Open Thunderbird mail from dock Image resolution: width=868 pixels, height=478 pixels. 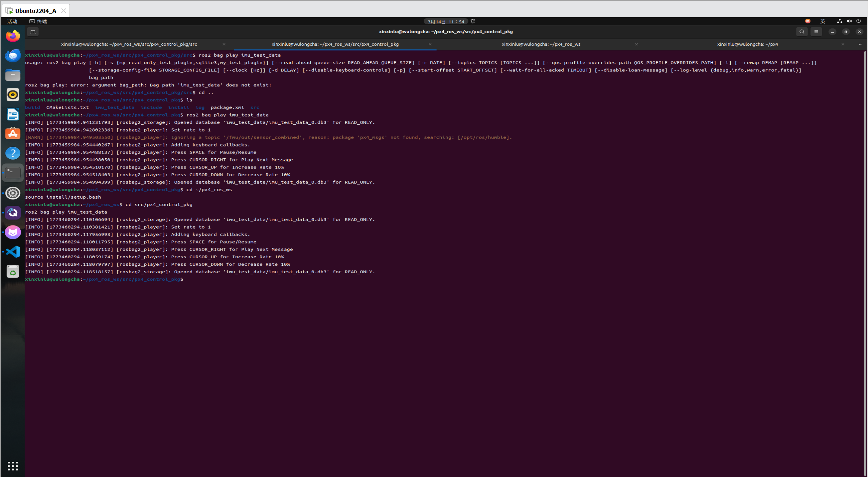coord(13,55)
